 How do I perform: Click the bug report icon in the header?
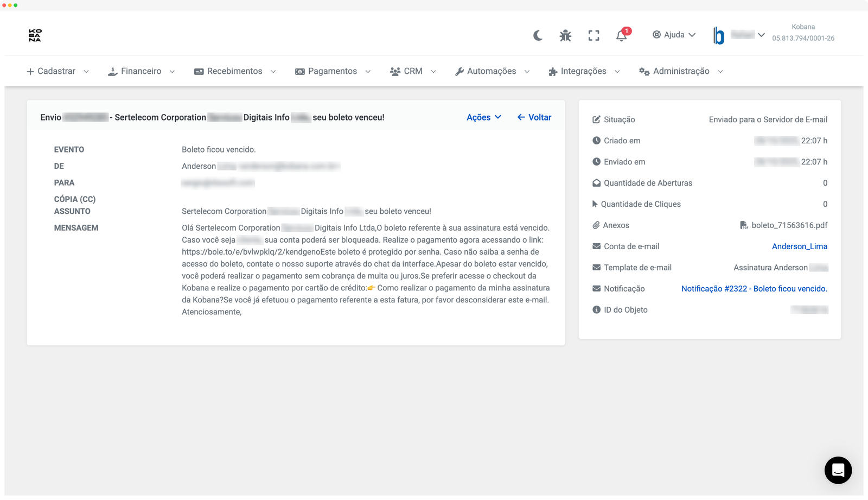(565, 35)
